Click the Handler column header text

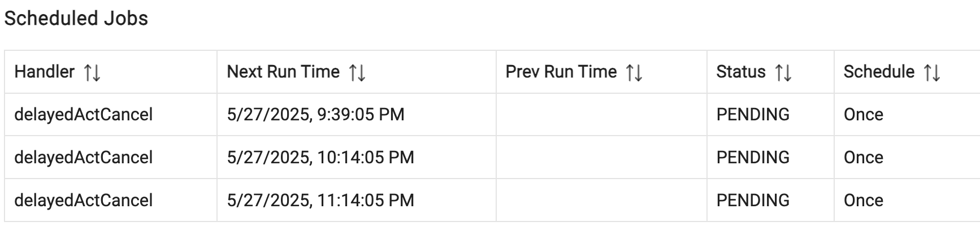click(45, 72)
